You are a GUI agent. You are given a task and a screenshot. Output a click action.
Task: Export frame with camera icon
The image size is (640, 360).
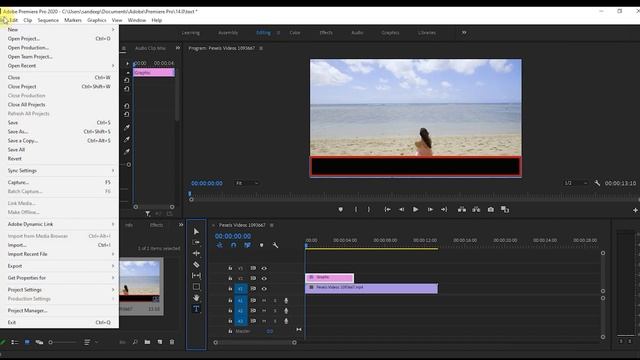coord(491,209)
